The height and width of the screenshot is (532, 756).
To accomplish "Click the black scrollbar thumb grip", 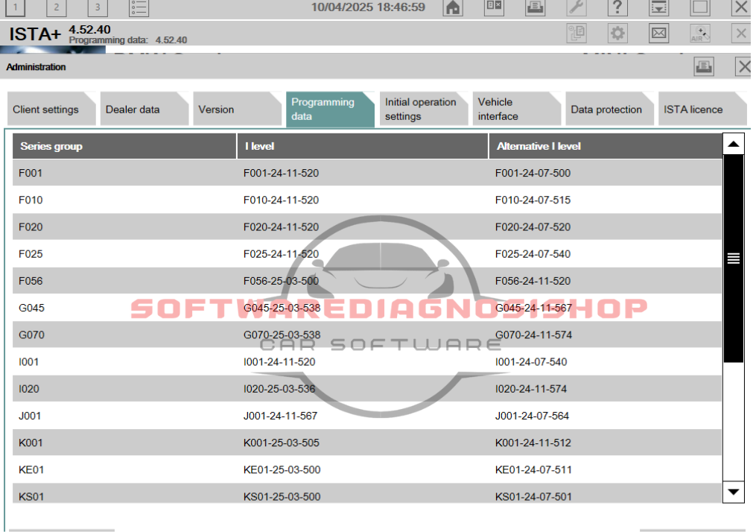I will (x=734, y=259).
